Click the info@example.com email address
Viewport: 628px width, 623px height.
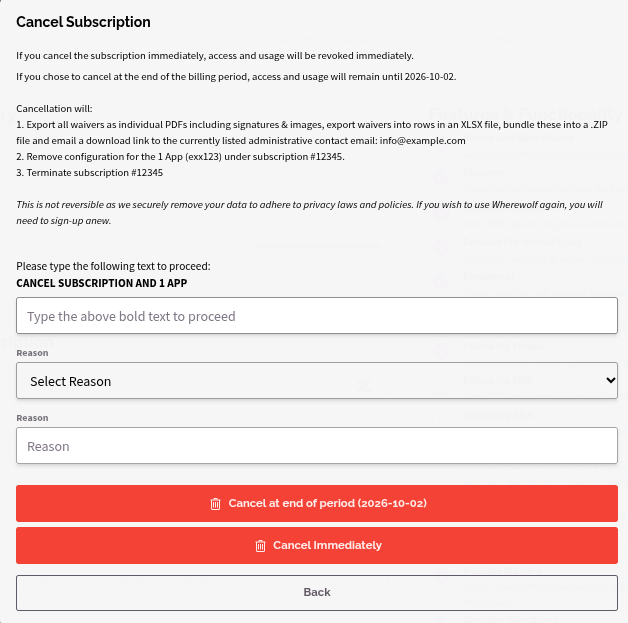pos(423,141)
